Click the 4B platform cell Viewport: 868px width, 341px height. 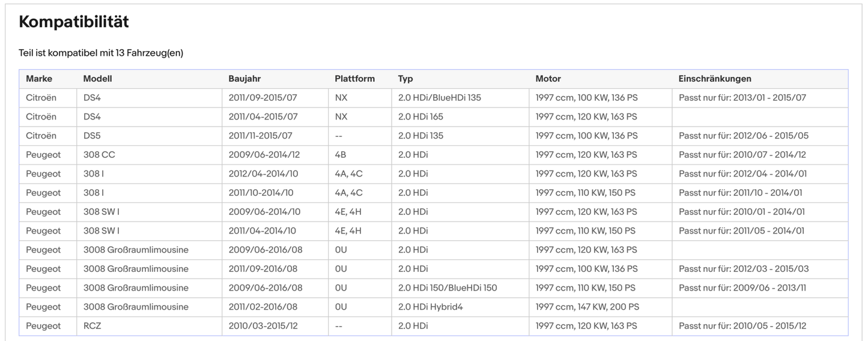pos(341,155)
